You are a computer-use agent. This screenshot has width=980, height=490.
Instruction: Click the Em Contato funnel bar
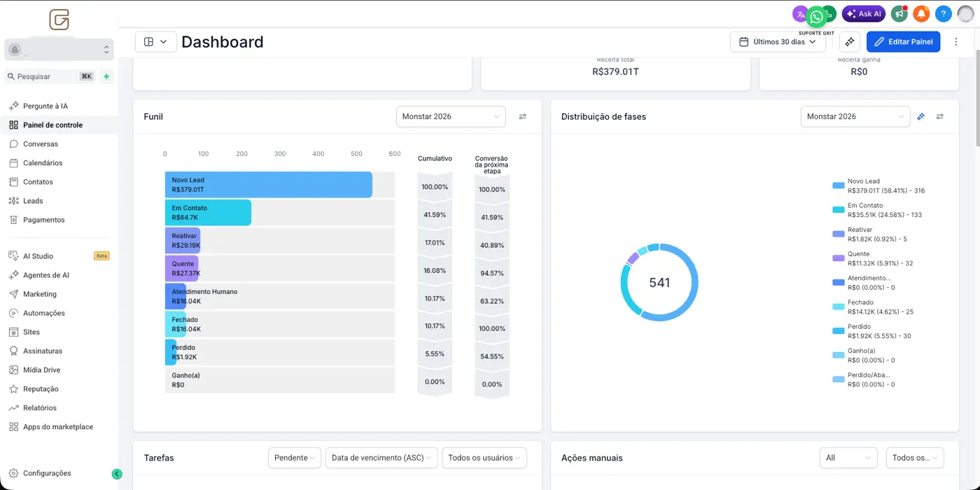[208, 213]
